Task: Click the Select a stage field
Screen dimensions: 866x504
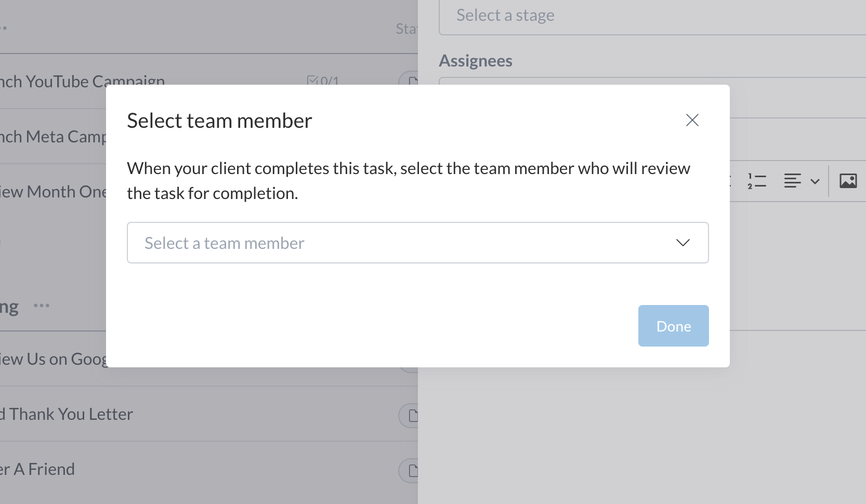Action: (650, 16)
